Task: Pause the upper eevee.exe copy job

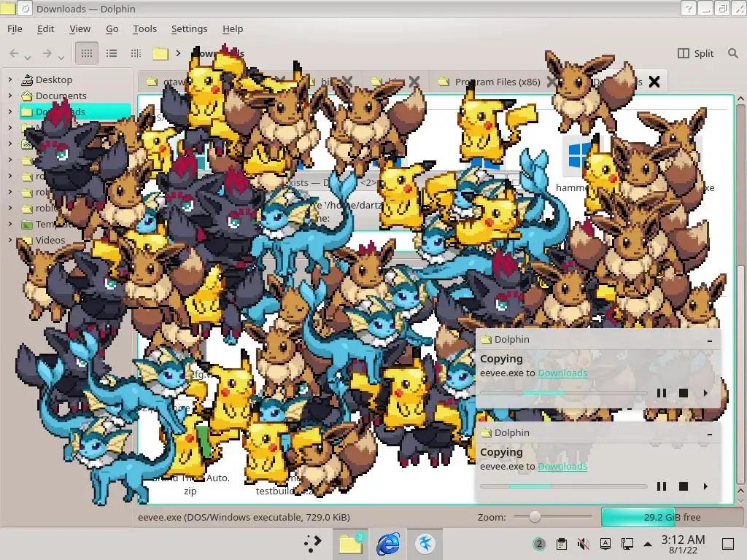Action: coord(661,393)
